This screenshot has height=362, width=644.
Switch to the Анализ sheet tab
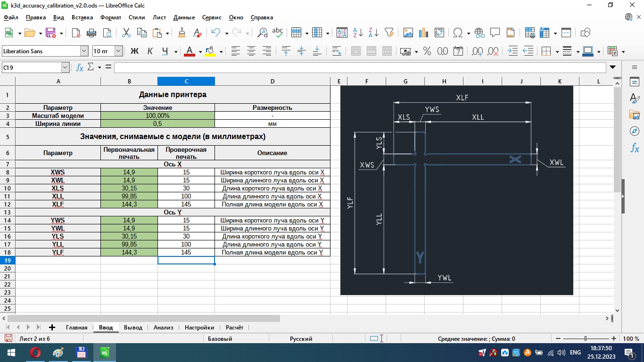(163, 328)
